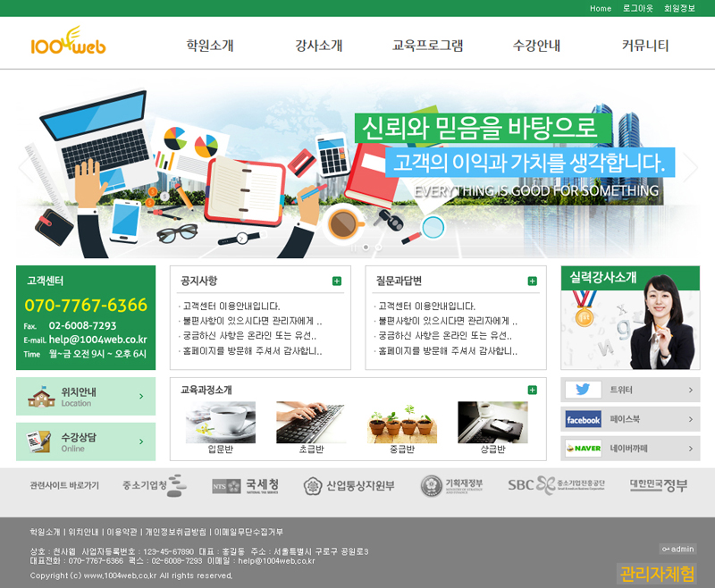Expand 교육과정소개 with the green plus

(533, 390)
